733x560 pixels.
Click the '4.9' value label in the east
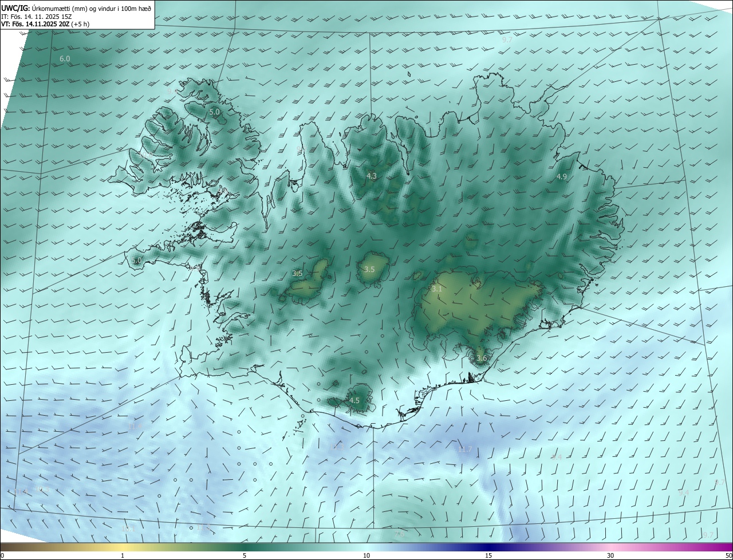pyautogui.click(x=561, y=177)
